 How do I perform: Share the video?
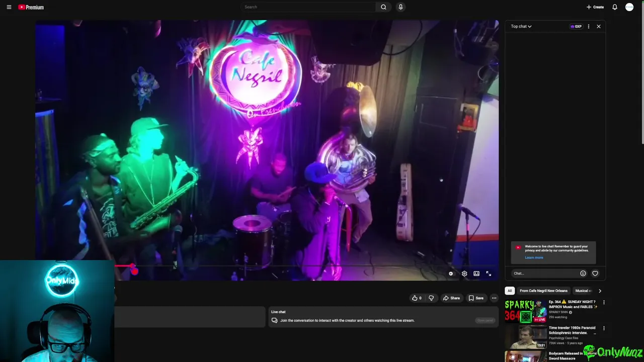click(451, 298)
